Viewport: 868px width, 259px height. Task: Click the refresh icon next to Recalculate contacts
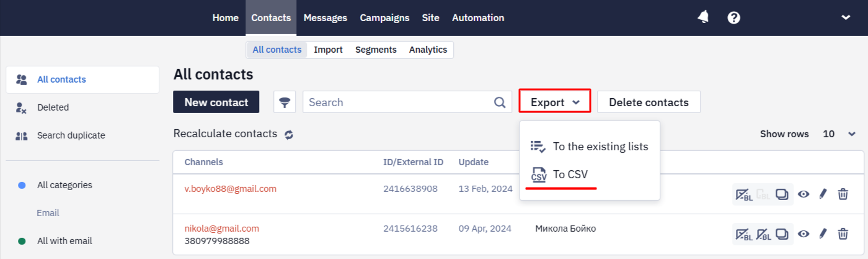(289, 134)
